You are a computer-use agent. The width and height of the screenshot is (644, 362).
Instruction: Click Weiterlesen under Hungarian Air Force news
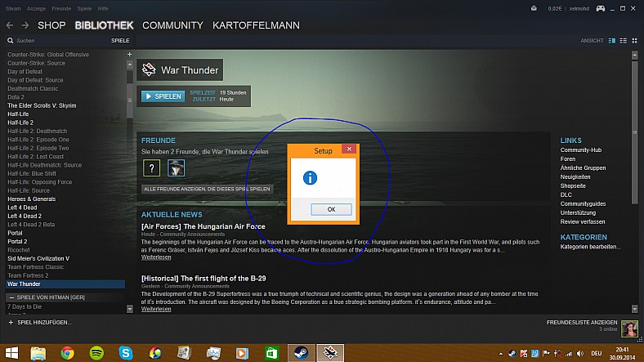click(x=156, y=257)
